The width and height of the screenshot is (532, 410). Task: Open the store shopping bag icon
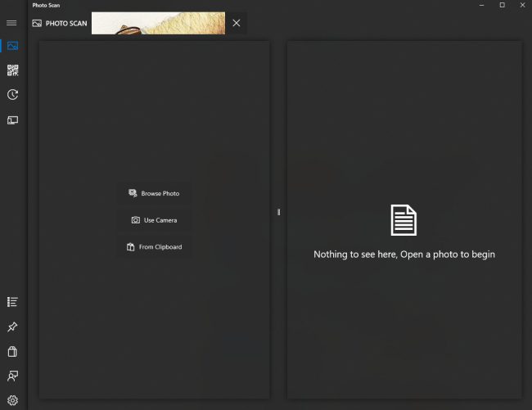[x=12, y=351]
